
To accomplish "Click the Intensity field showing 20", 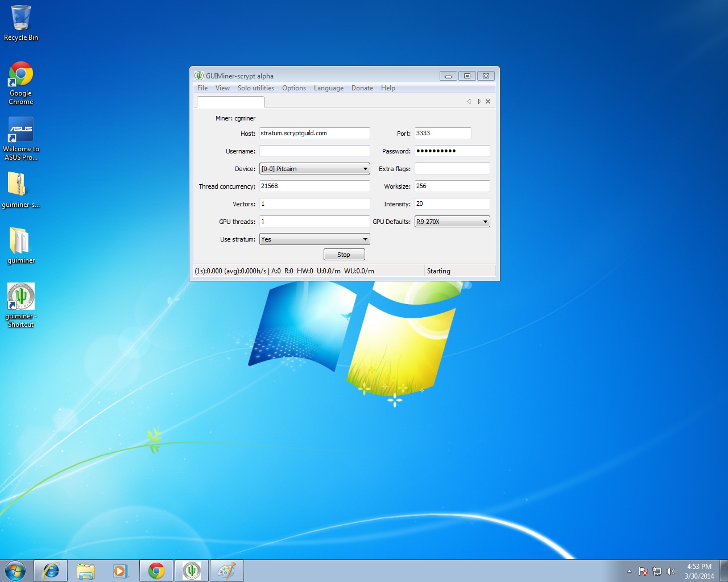I will (452, 203).
